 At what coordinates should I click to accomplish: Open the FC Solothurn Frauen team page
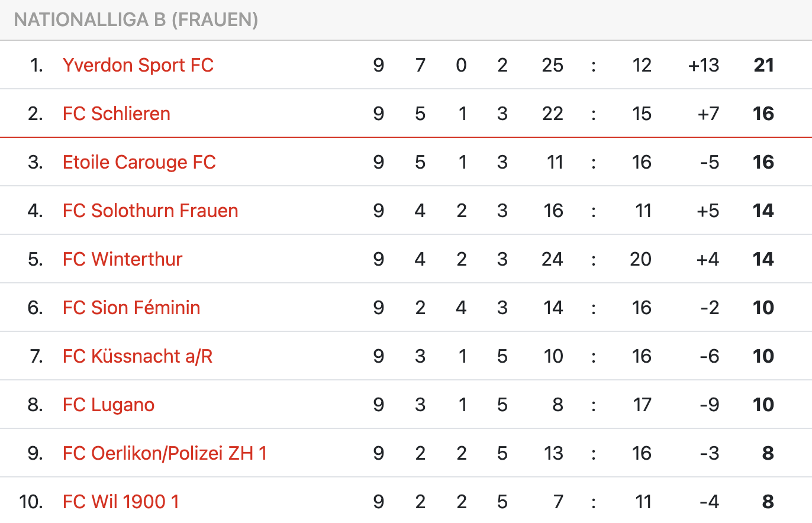(150, 211)
